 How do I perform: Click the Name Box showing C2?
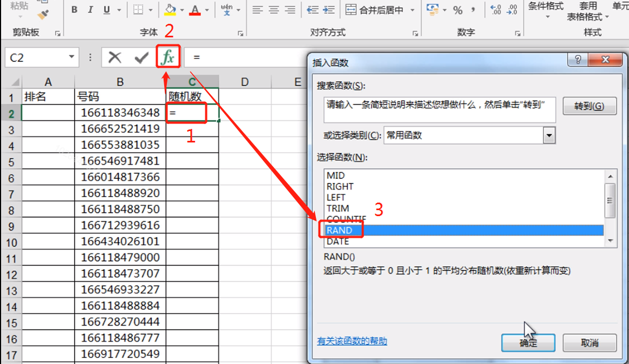[35, 58]
